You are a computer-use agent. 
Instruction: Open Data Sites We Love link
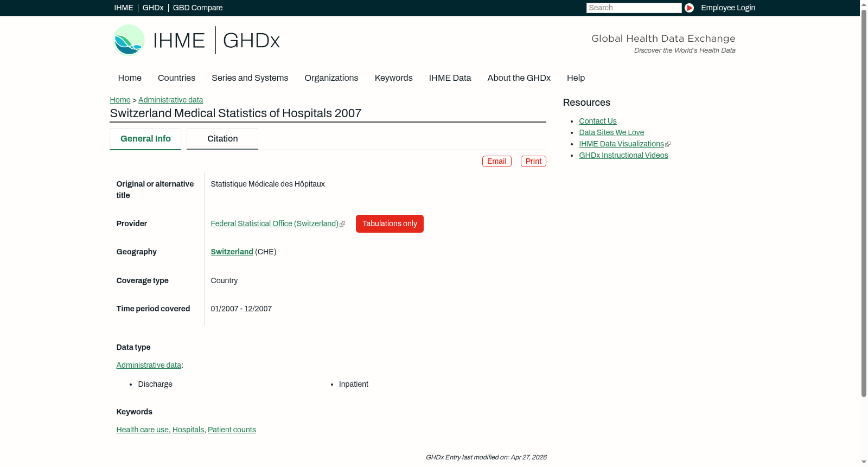611,132
